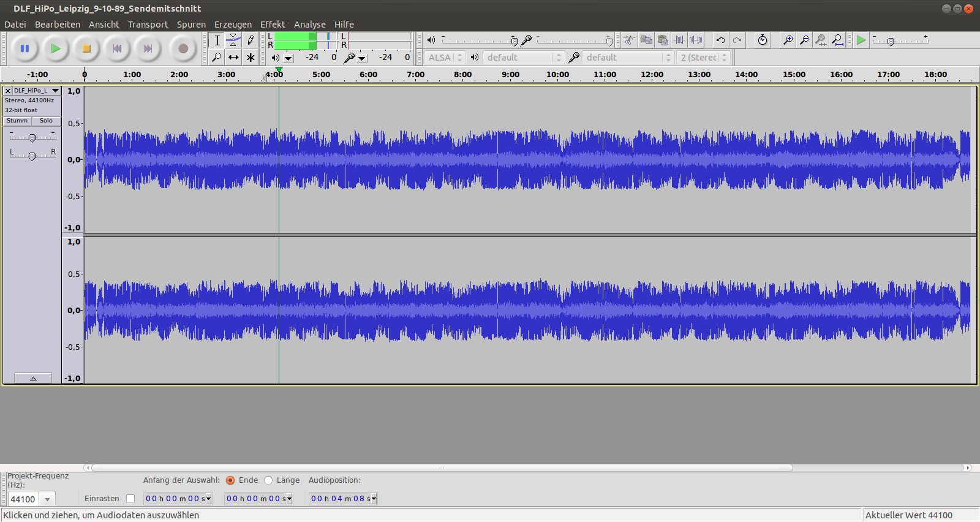Mute the track with Stumm button
Image resolution: width=980 pixels, height=522 pixels.
[x=17, y=121]
